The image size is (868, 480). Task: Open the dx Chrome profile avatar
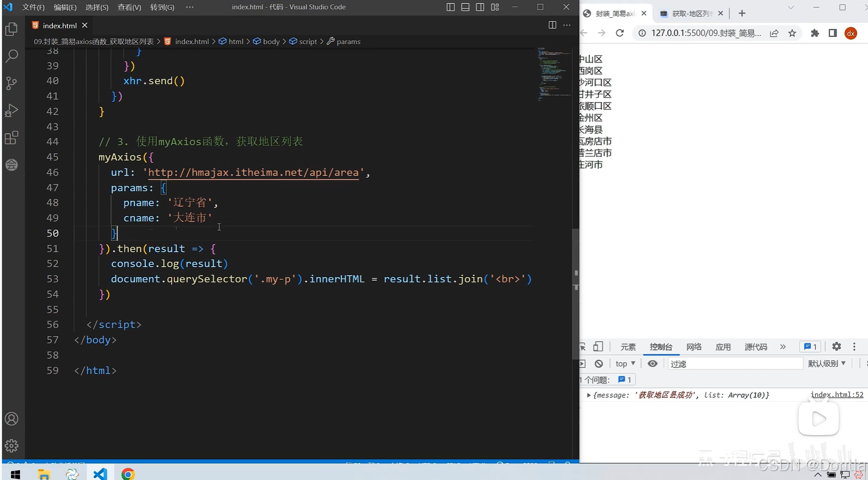(x=851, y=33)
